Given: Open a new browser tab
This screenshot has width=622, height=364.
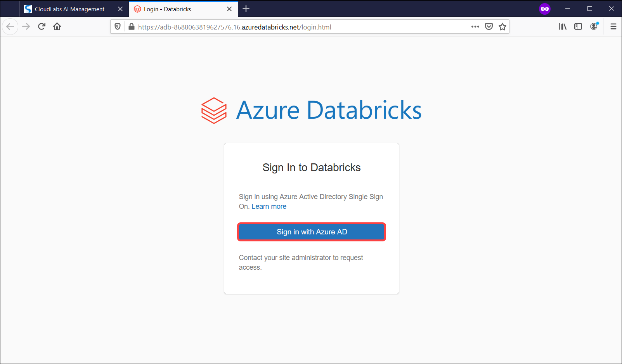Looking at the screenshot, I should click(246, 9).
